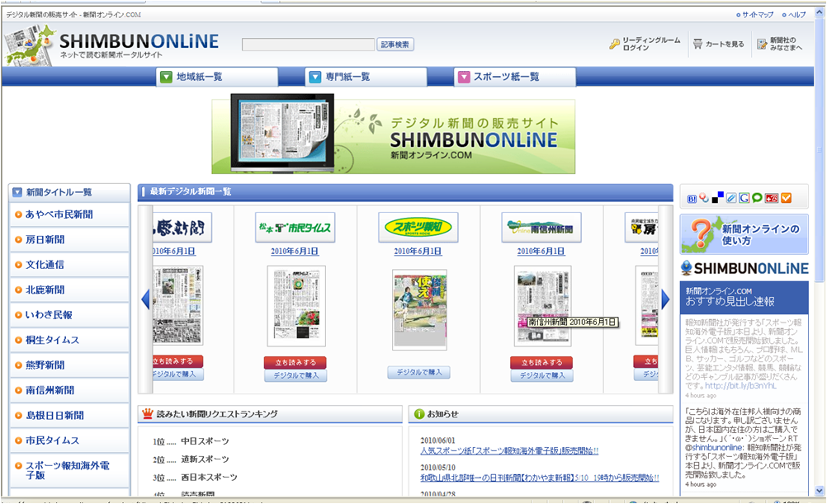This screenshot has width=827, height=504.
Task: Open the 2010年6月1日 link under スポーツ報知
Action: point(418,252)
